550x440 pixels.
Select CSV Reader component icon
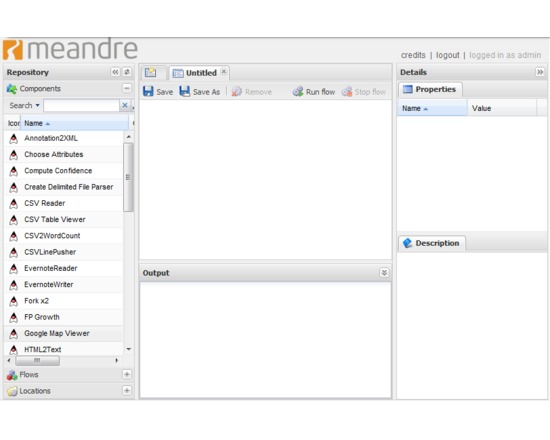click(14, 203)
